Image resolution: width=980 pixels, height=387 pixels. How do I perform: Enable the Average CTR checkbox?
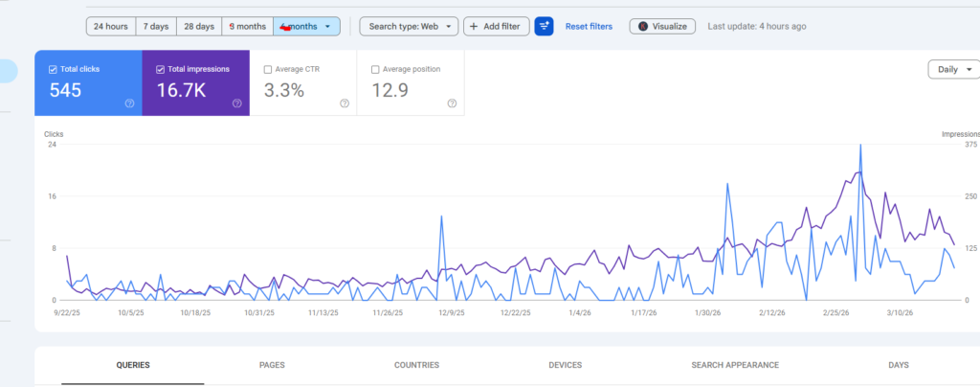click(268, 69)
